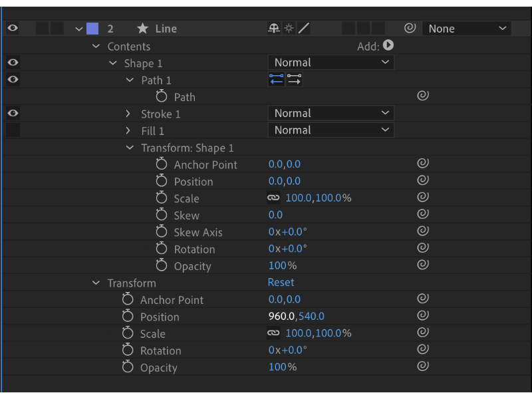Screen dimensions: 532x399
Task: Select reversed path direction icon
Action: point(276,79)
